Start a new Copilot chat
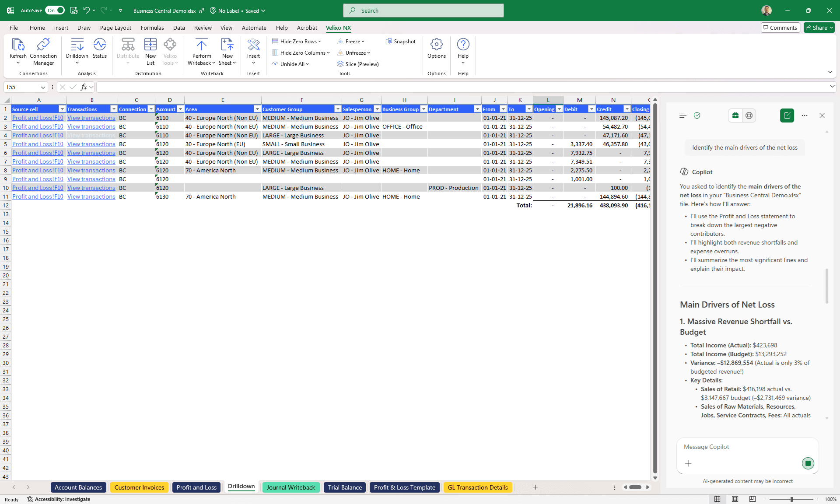The image size is (840, 504). [787, 115]
